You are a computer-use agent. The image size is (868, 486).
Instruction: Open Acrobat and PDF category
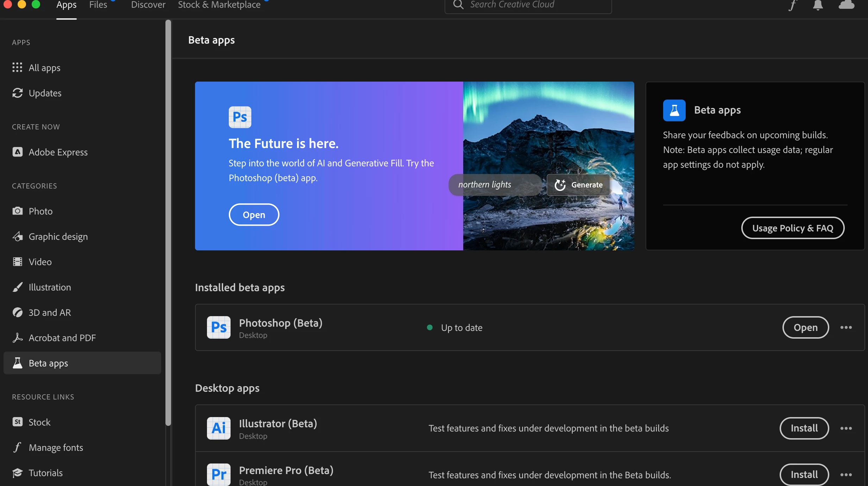[62, 338]
